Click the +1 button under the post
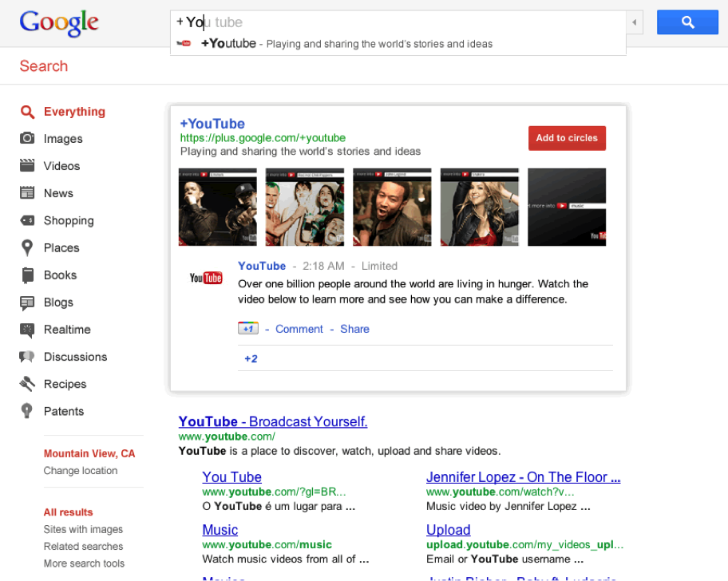This screenshot has width=728, height=581. [248, 328]
